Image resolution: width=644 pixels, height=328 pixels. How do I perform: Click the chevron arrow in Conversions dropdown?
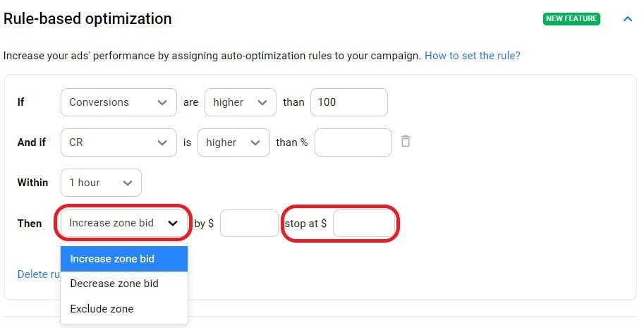[x=163, y=102]
